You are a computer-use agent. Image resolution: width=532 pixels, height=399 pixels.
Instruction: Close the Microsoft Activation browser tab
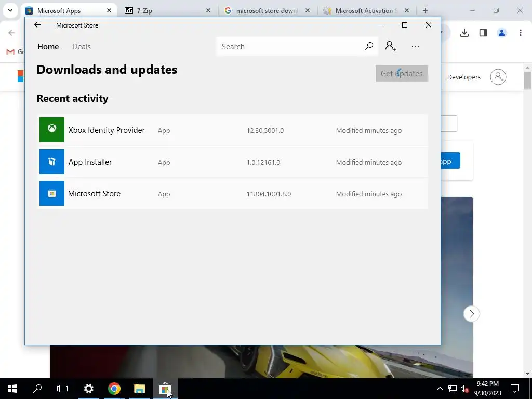tap(407, 10)
